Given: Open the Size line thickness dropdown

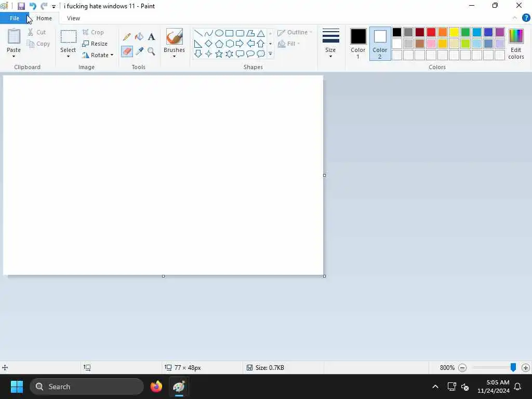Looking at the screenshot, I should coord(330,44).
